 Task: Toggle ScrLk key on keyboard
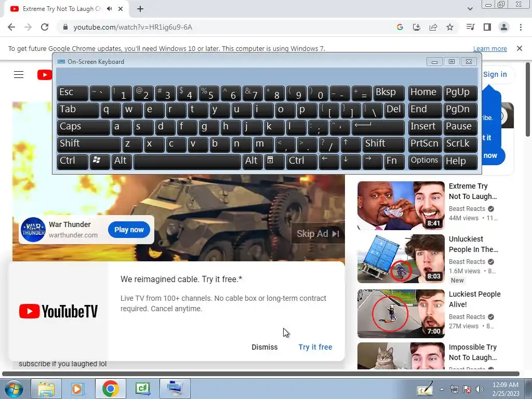point(460,144)
